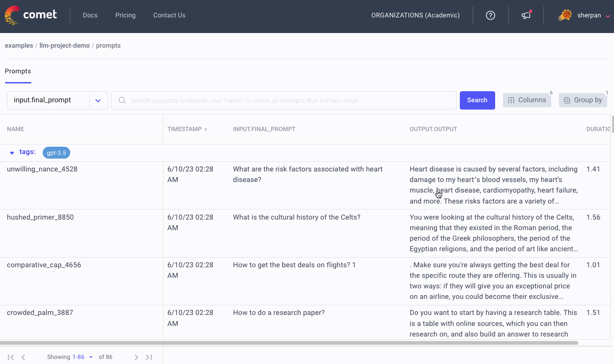Click the NAME column header
The image size is (614, 364).
tap(16, 129)
